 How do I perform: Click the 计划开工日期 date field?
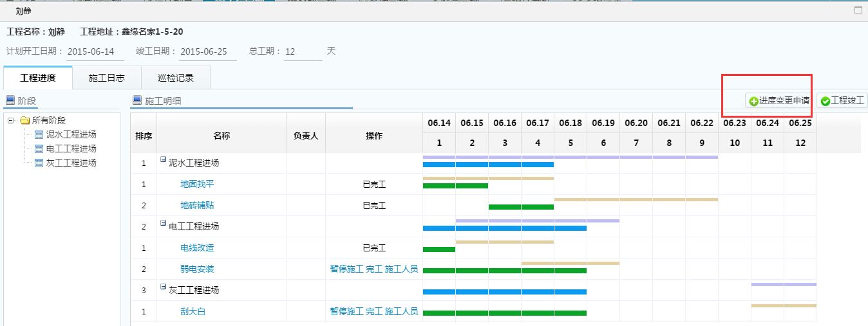[95, 51]
